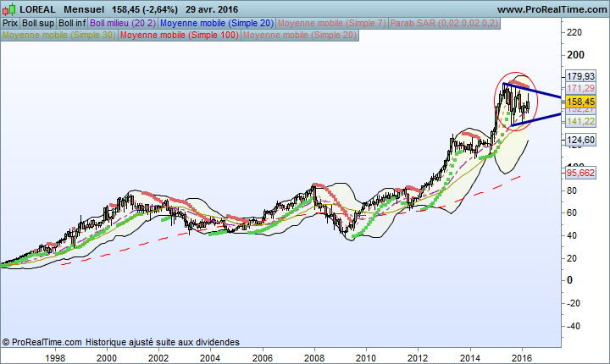
Task: Click the 2016 label on the time axis
Action: coord(522,358)
